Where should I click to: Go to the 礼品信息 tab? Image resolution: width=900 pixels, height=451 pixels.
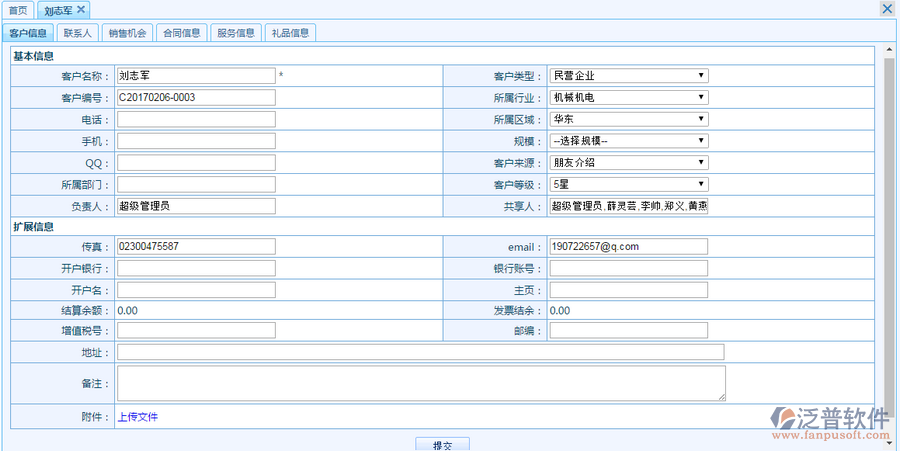point(290,33)
